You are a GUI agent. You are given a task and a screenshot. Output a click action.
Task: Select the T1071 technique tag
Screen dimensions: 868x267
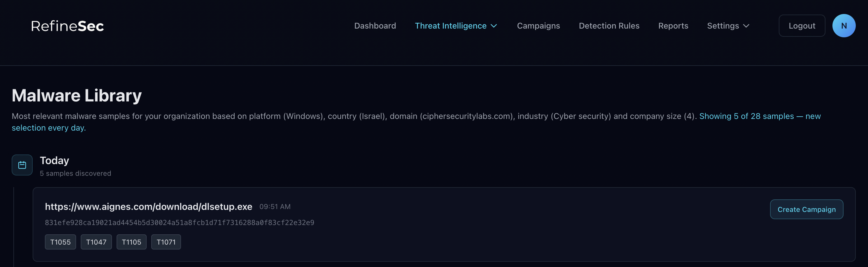(166, 242)
